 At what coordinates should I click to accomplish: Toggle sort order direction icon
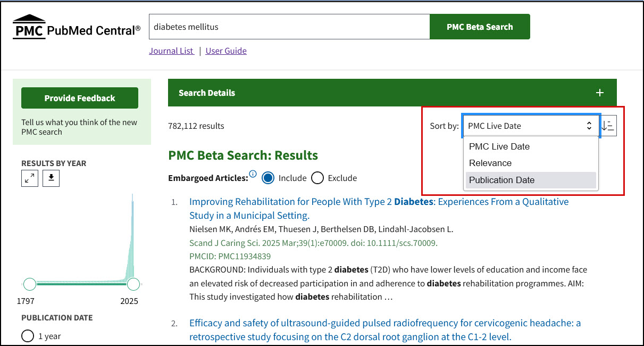(608, 126)
